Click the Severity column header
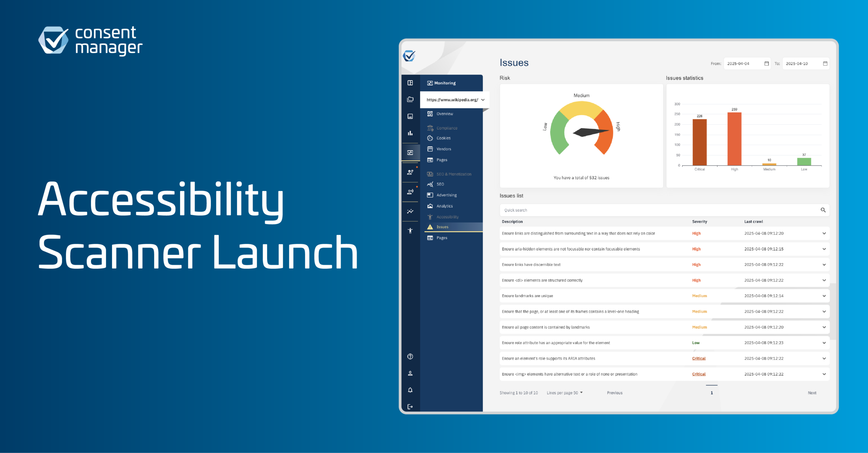Image resolution: width=868 pixels, height=453 pixels. click(699, 222)
